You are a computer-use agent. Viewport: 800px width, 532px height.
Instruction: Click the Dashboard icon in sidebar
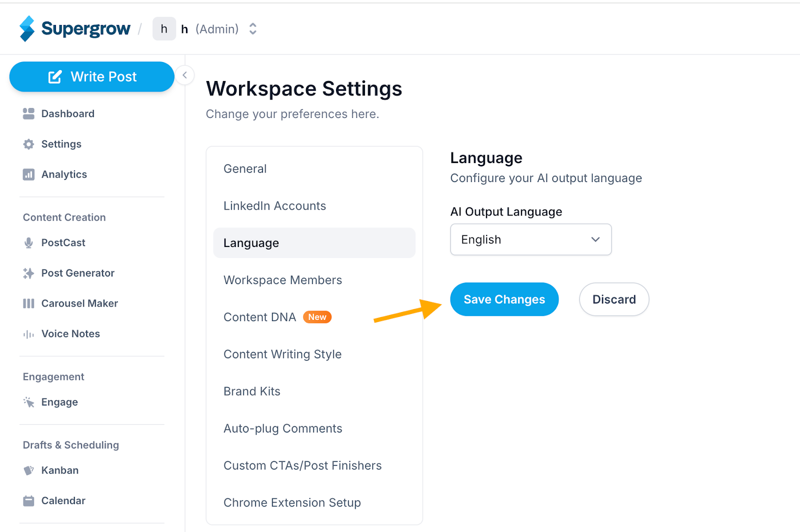28,113
